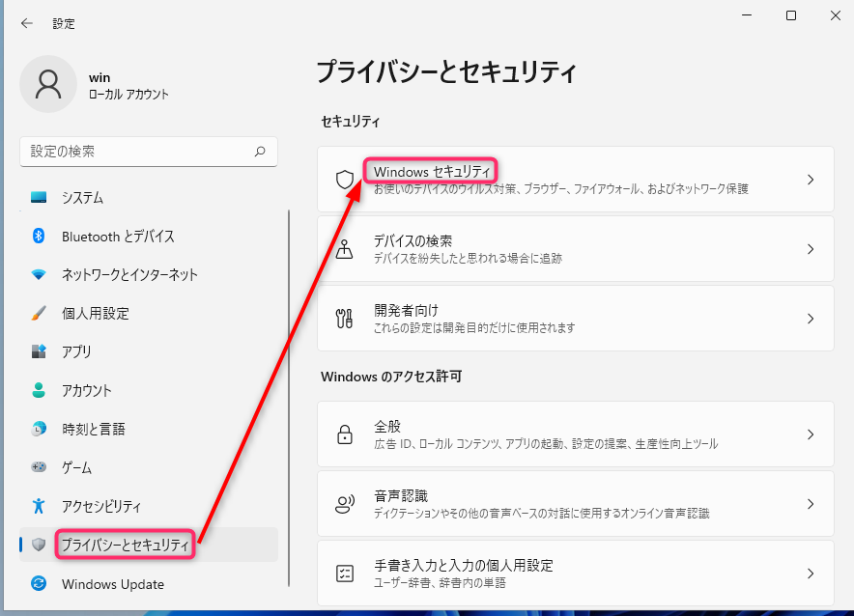Expand the デバイスの検索 chevron
Screen dimensions: 854x616
[x=811, y=249]
